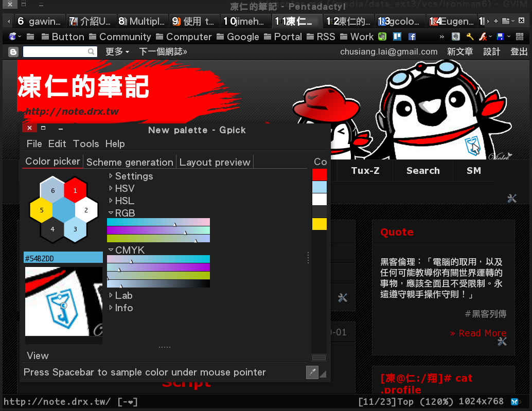Screen dimensions: 532x411
Task: Click the yellow key password icon
Action: [x=470, y=37]
